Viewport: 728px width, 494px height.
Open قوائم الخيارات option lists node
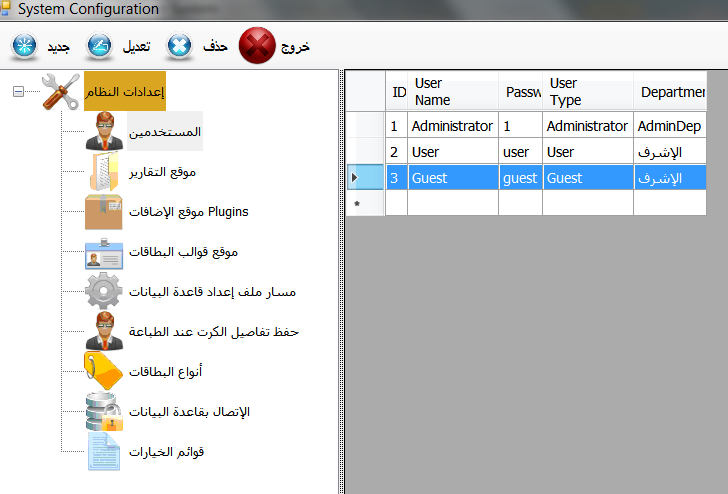tap(166, 452)
